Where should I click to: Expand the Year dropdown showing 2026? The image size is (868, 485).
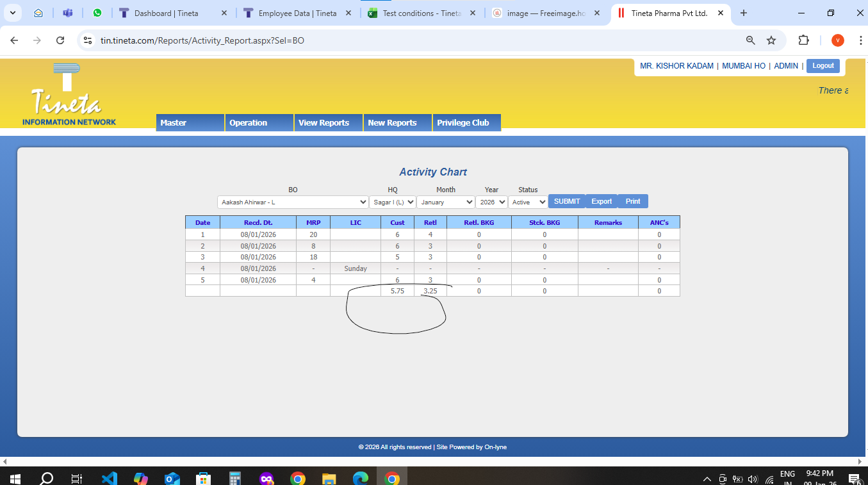[491, 202]
